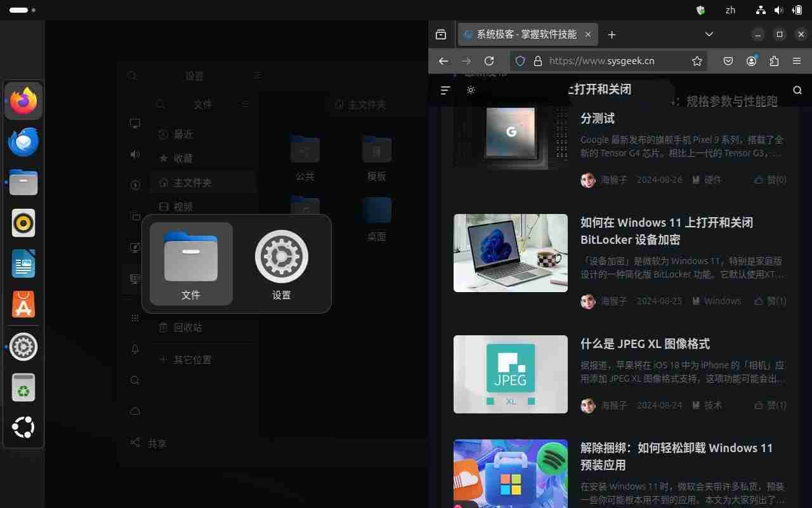Reload the sysgeek.cn page
Screen dimensions: 812x508
[x=489, y=61]
